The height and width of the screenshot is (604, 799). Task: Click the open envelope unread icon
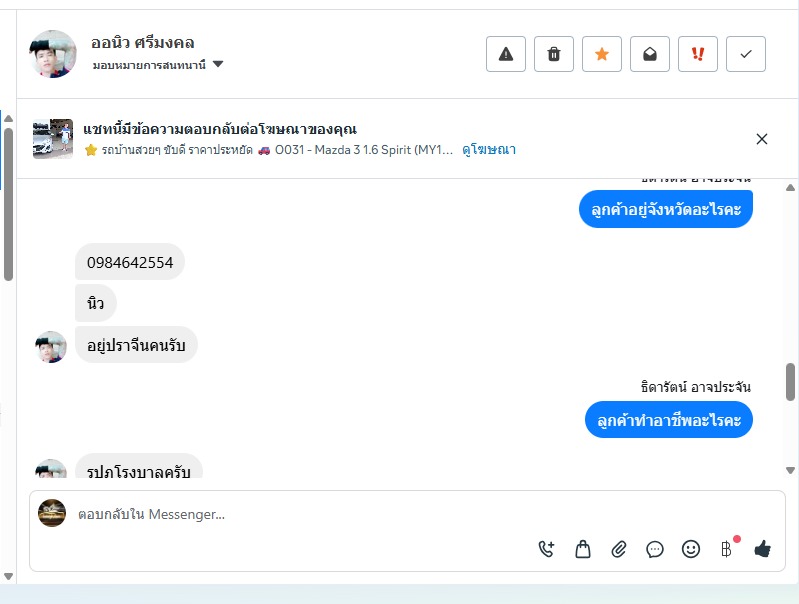[x=650, y=54]
